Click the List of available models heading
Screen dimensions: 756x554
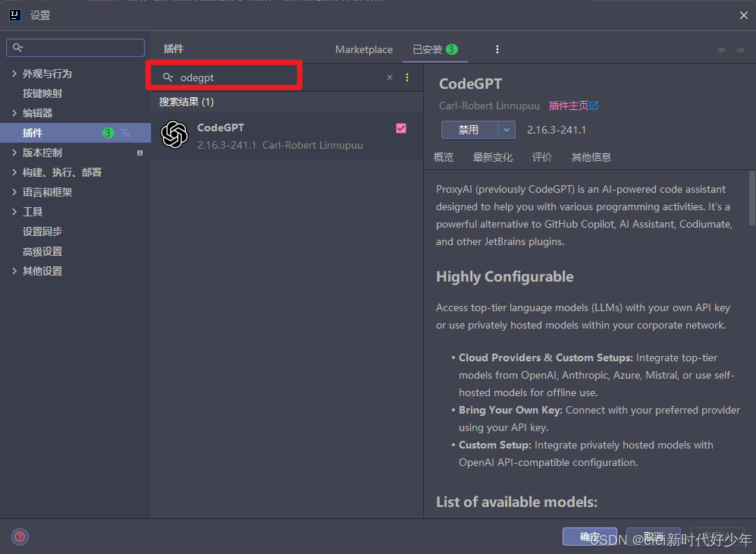tap(516, 502)
